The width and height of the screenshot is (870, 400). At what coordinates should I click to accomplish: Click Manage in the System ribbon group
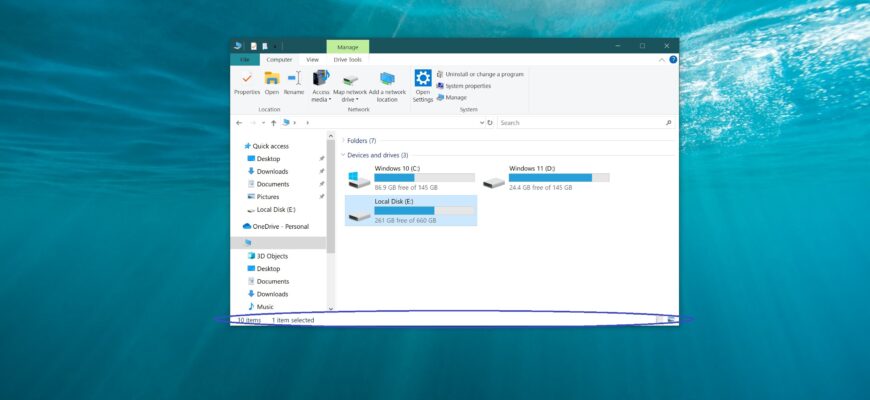click(x=452, y=98)
